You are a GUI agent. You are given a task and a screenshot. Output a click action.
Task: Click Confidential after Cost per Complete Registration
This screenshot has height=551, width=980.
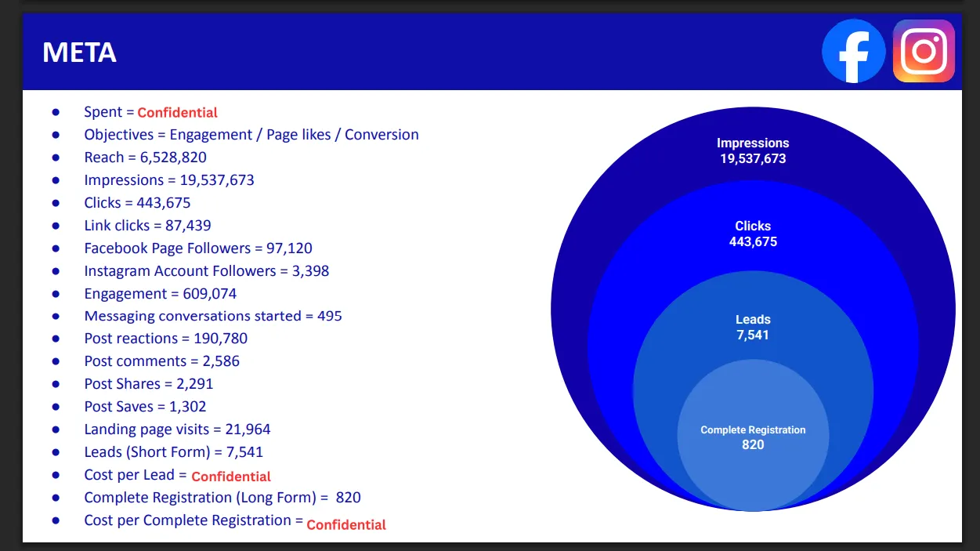pos(346,525)
